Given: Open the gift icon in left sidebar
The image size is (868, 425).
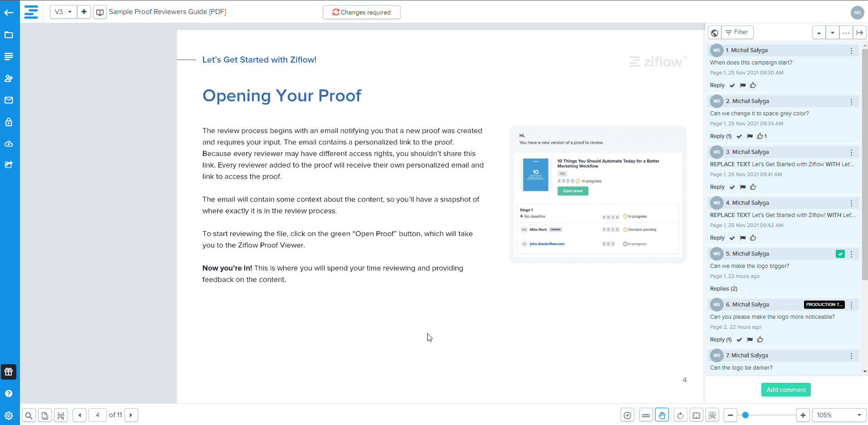Looking at the screenshot, I should tap(9, 372).
